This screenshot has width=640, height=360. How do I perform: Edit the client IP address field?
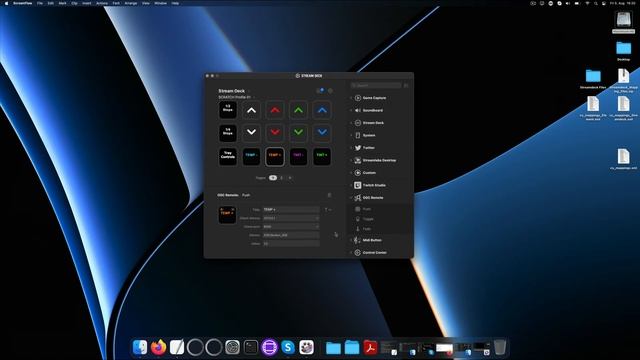pyautogui.click(x=291, y=218)
